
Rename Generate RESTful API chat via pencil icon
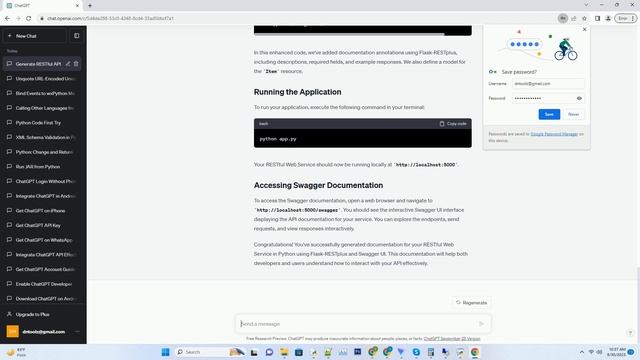pos(68,64)
